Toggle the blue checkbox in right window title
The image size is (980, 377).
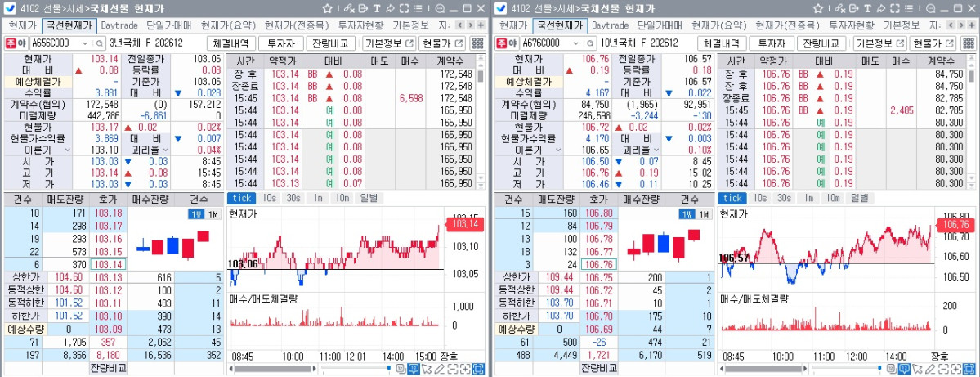click(x=500, y=9)
